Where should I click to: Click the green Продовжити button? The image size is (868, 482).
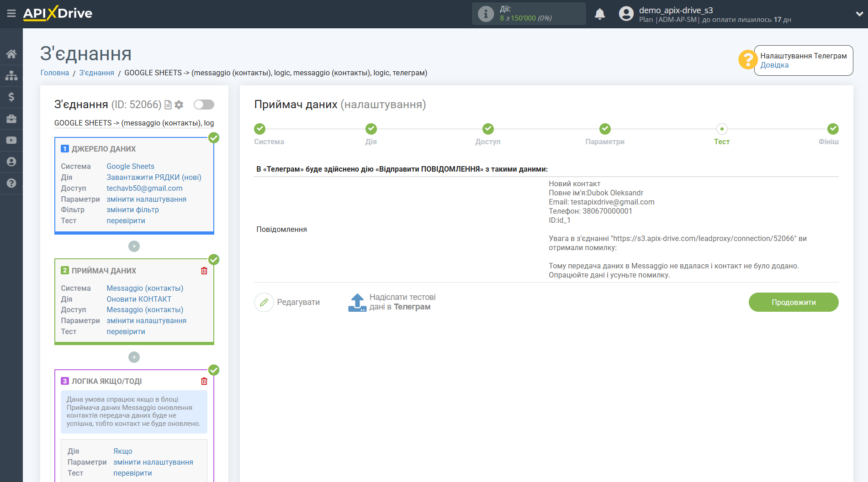tap(793, 302)
